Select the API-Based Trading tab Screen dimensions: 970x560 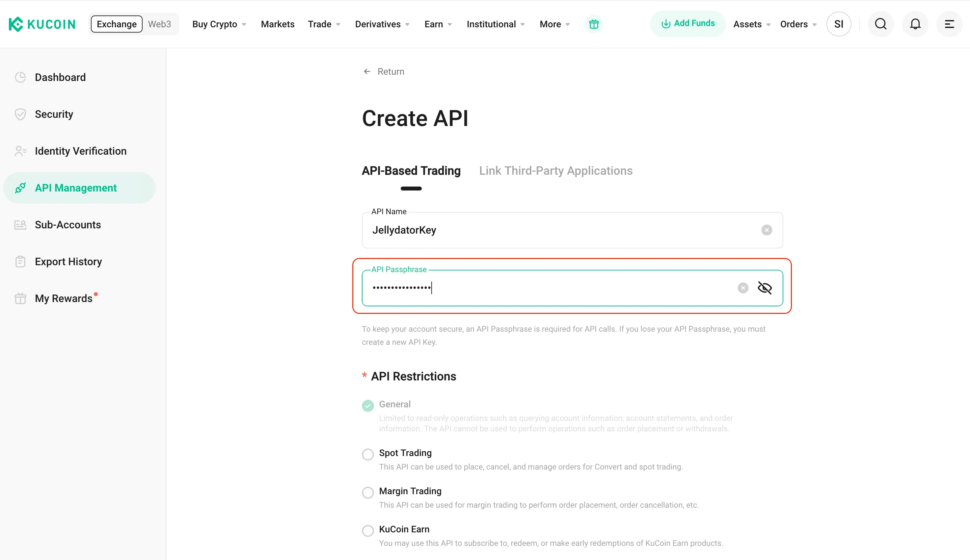pyautogui.click(x=411, y=171)
